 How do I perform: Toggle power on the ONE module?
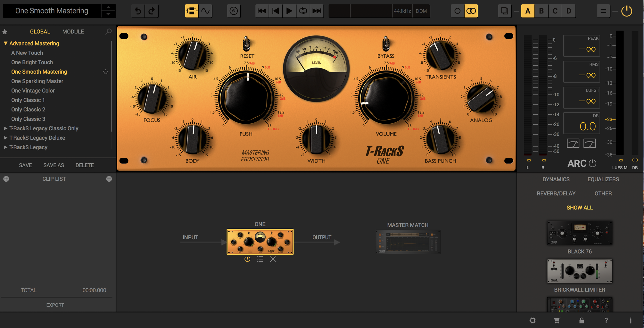(x=247, y=259)
